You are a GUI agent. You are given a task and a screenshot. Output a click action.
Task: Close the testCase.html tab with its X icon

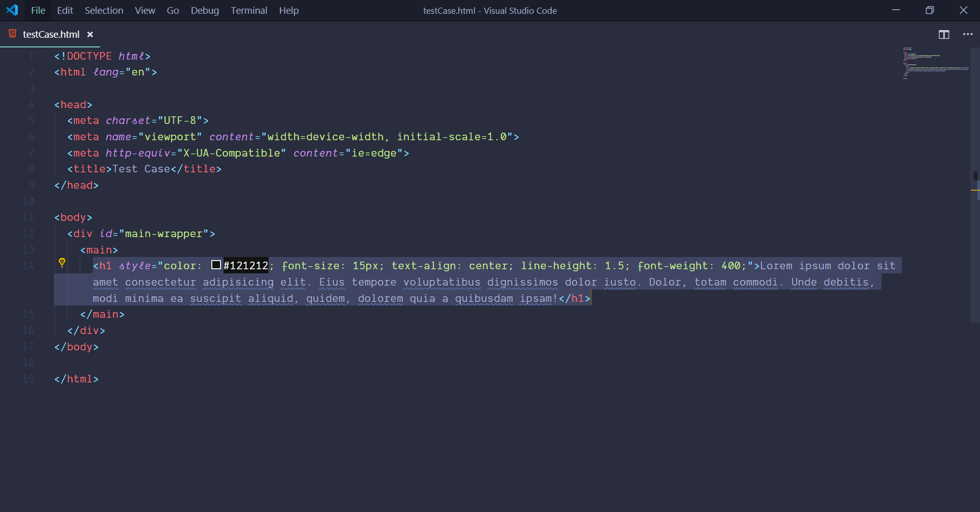click(90, 34)
